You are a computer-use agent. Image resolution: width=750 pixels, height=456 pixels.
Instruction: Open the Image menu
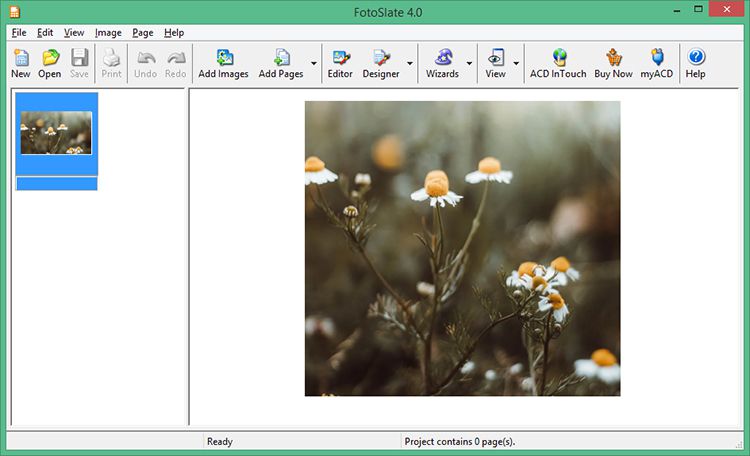pyautogui.click(x=108, y=33)
